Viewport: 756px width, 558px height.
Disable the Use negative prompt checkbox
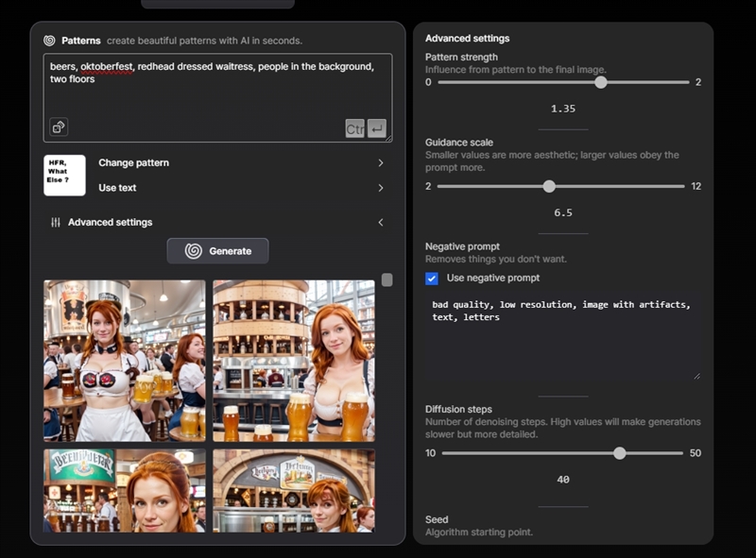[x=432, y=279]
